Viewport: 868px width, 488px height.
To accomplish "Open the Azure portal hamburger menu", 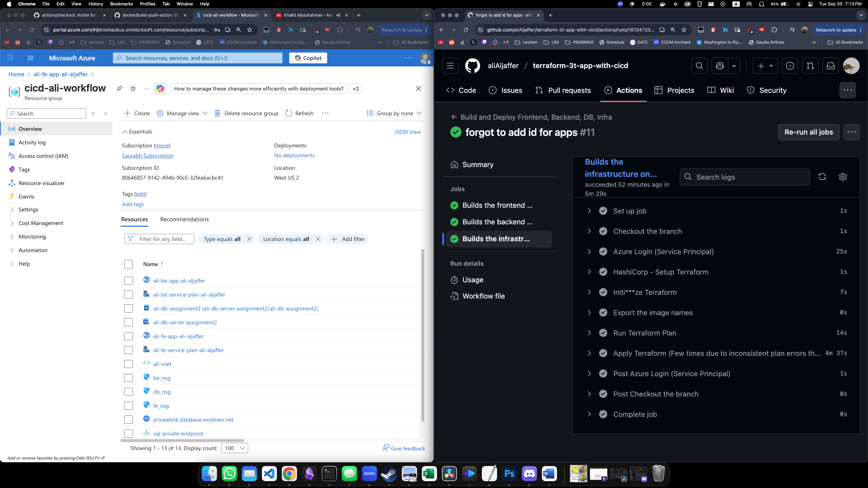I will 30,58.
